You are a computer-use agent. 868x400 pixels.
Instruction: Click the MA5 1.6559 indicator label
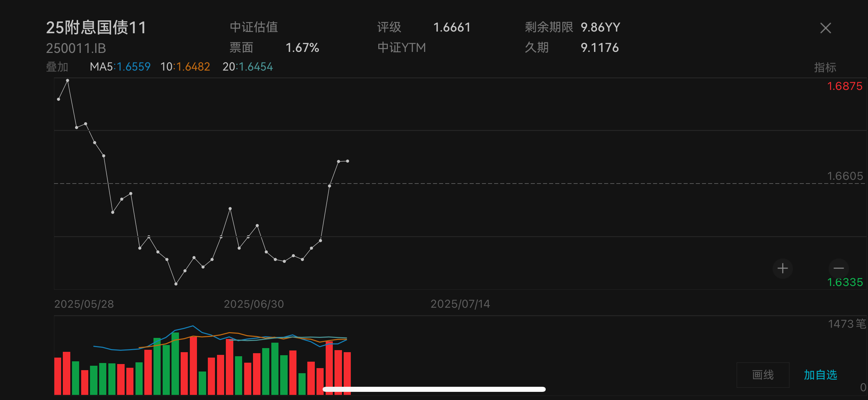tap(120, 67)
